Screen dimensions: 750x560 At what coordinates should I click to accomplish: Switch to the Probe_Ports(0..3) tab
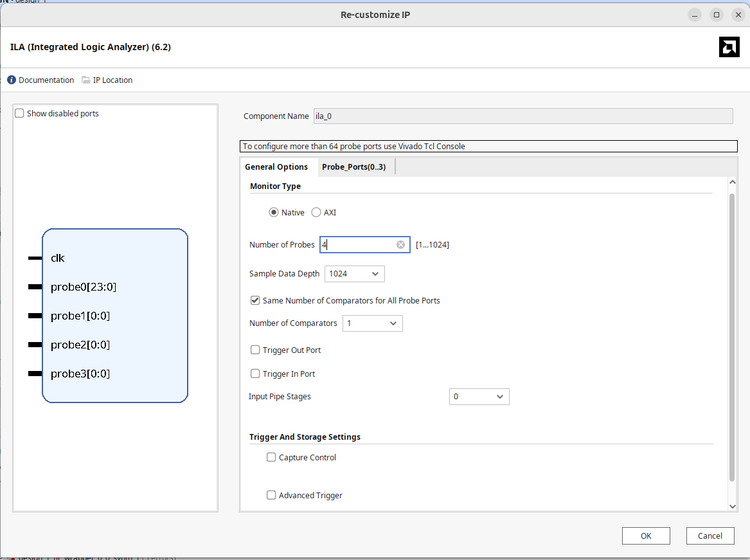coord(353,167)
